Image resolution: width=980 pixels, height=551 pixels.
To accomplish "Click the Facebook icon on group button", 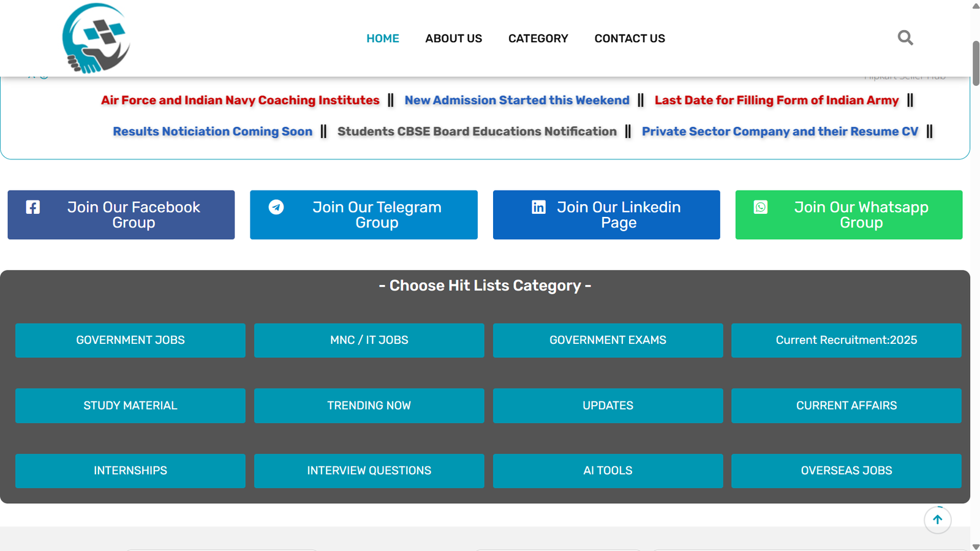I will 33,207.
